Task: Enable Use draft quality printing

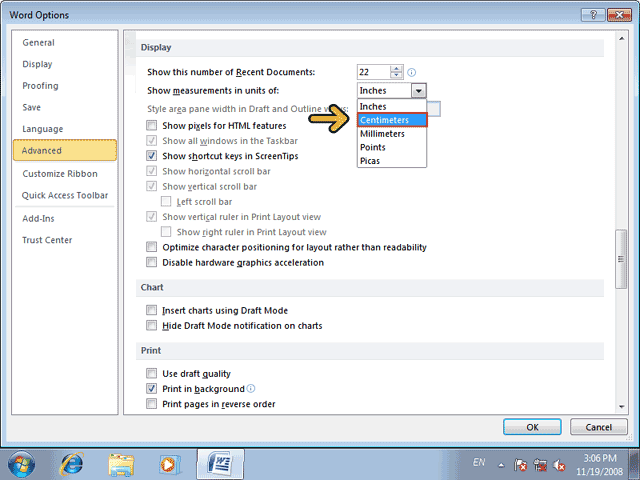Action: click(151, 373)
